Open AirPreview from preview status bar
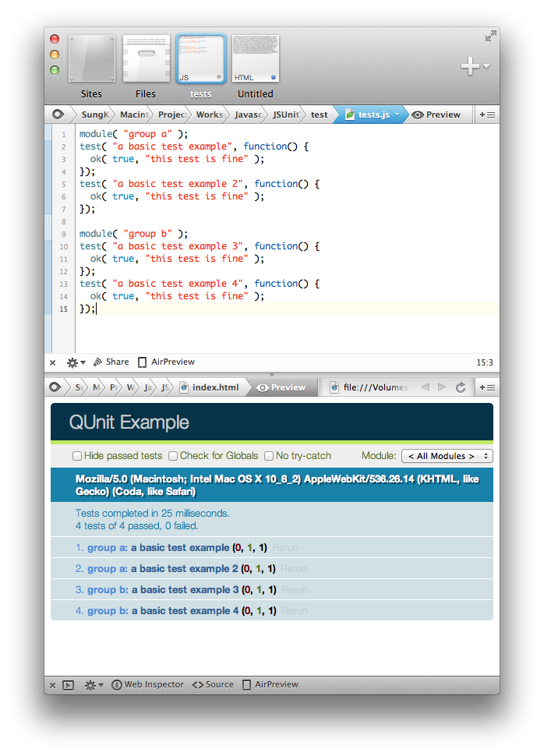 point(270,684)
